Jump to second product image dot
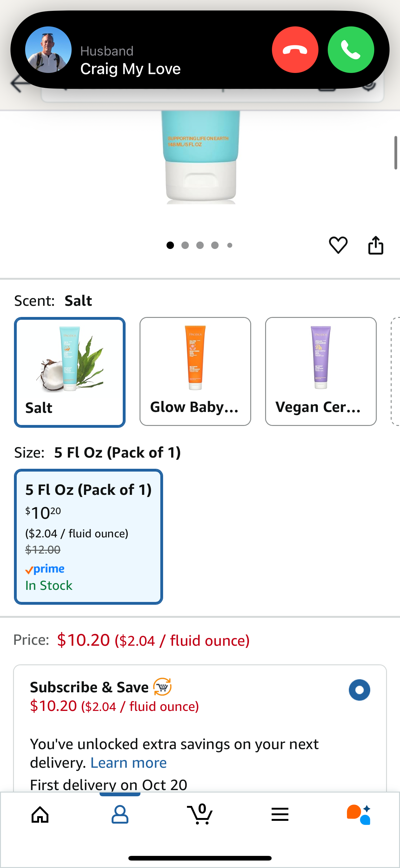 coord(185,245)
